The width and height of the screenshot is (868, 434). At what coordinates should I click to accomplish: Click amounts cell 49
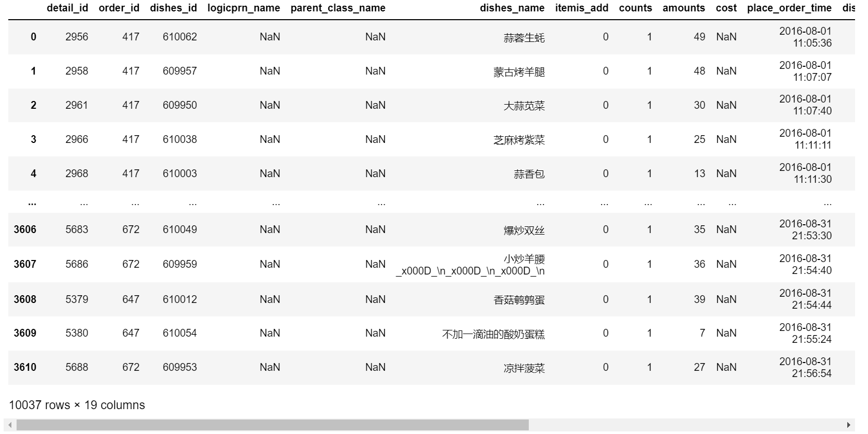pos(700,37)
